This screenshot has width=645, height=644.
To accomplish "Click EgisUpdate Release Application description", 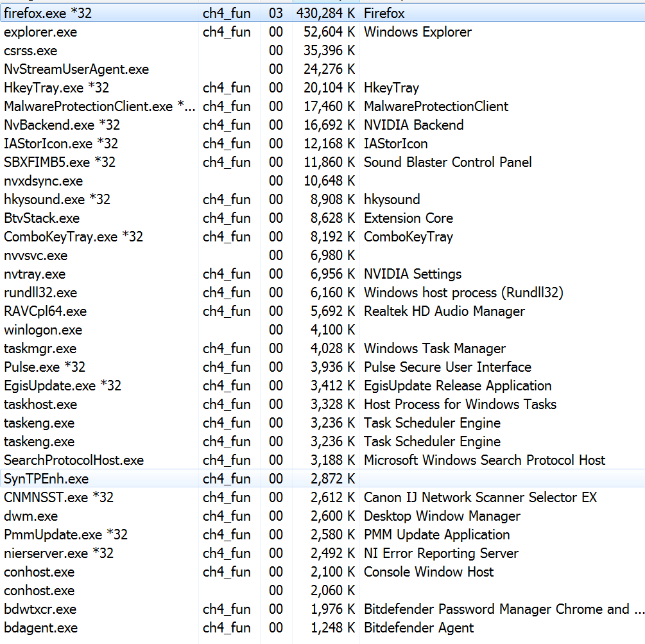I will click(458, 386).
